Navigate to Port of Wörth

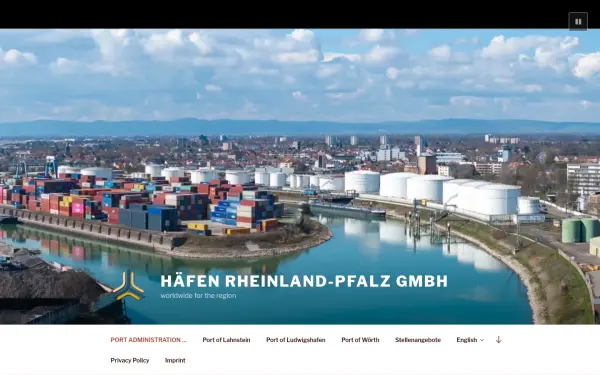(x=360, y=340)
